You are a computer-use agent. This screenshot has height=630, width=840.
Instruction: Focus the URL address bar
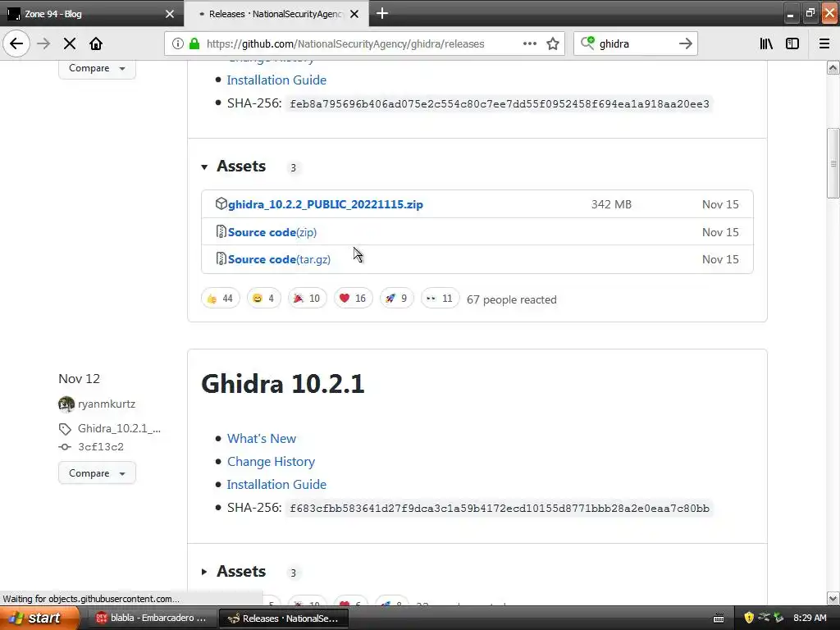click(364, 43)
